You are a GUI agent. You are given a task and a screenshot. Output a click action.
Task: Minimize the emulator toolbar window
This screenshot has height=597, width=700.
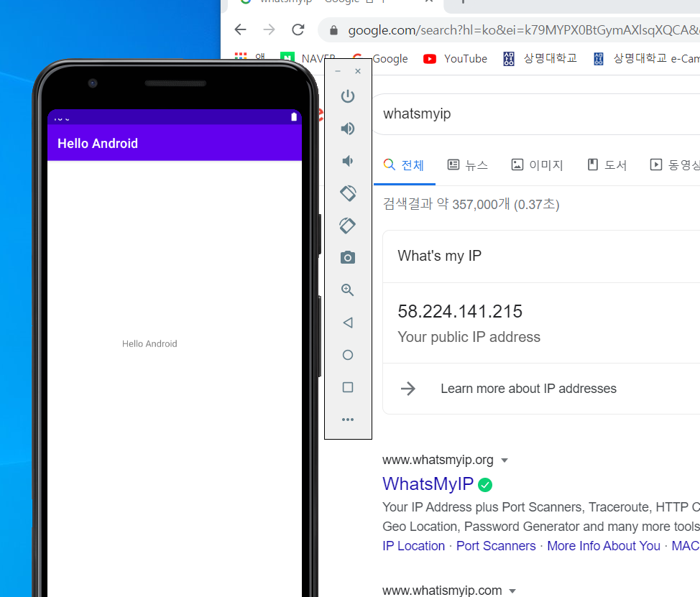(338, 71)
